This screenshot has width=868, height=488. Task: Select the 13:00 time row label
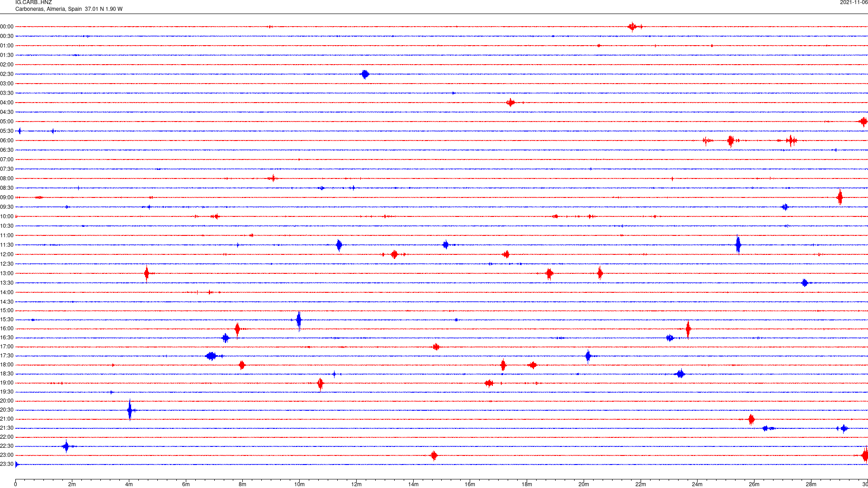click(x=7, y=273)
